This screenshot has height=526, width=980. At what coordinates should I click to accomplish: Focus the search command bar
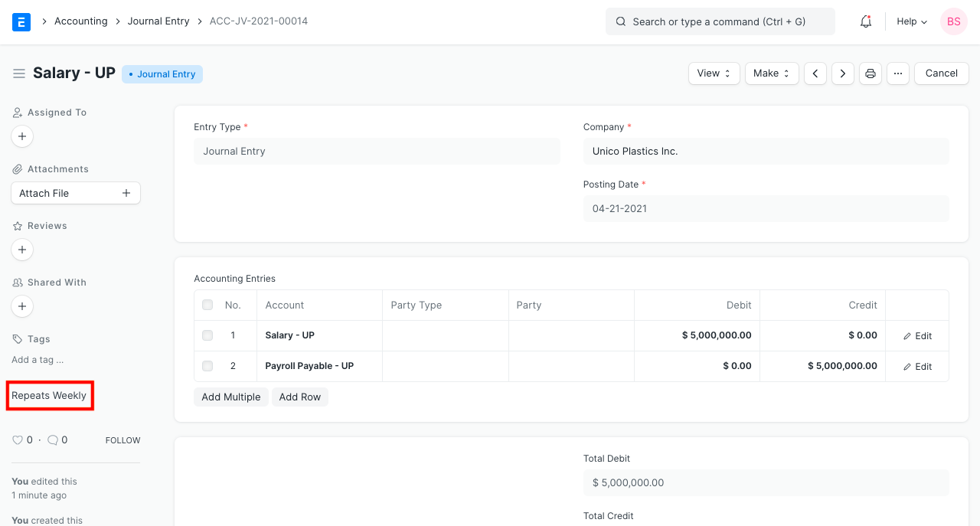720,21
